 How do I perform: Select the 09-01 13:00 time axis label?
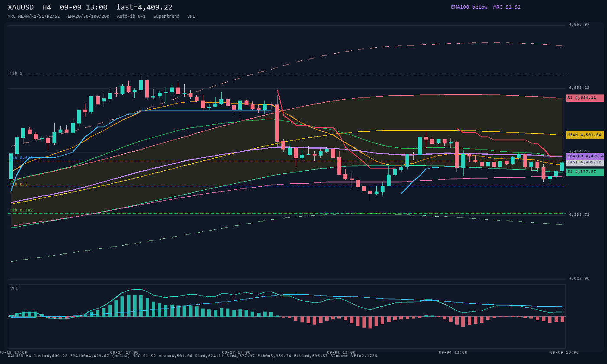pyautogui.click(x=341, y=352)
